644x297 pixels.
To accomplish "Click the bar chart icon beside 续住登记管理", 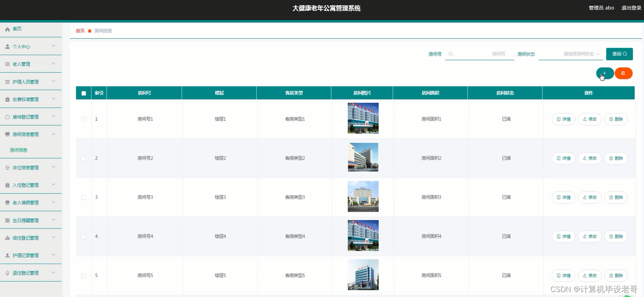I will [x=7, y=238].
